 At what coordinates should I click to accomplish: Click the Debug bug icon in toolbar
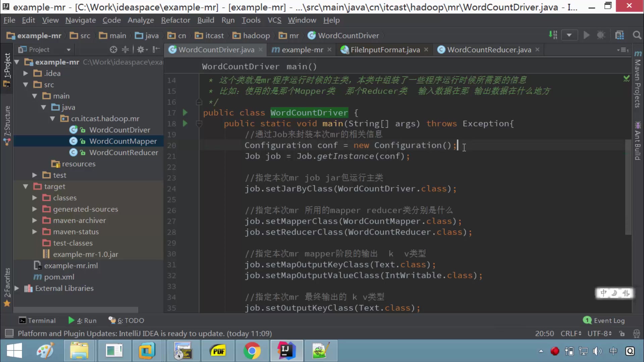click(601, 35)
